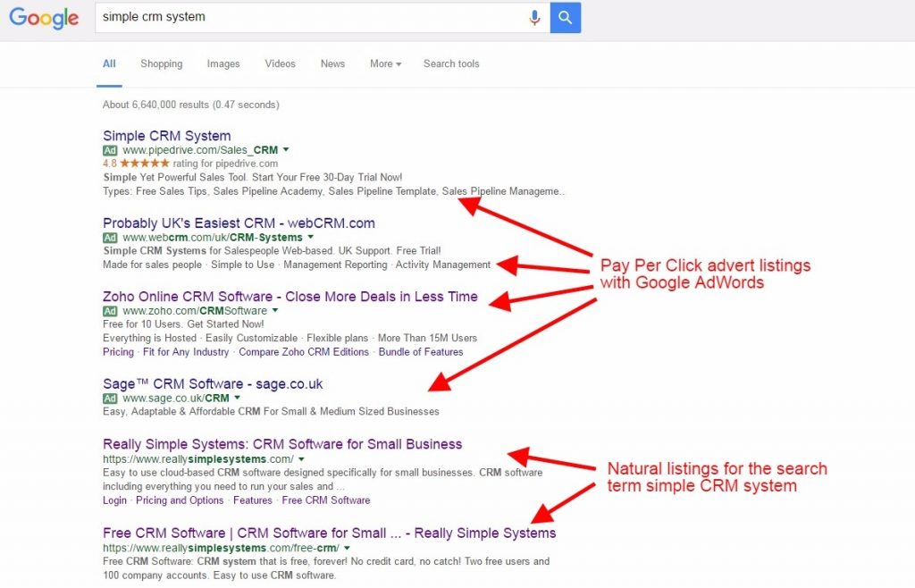This screenshot has width=915, height=588.
Task: Open Search tools options
Action: point(451,64)
